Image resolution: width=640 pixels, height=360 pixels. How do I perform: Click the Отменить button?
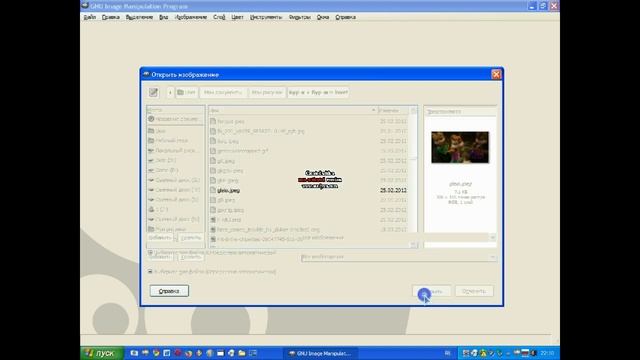pos(474,291)
